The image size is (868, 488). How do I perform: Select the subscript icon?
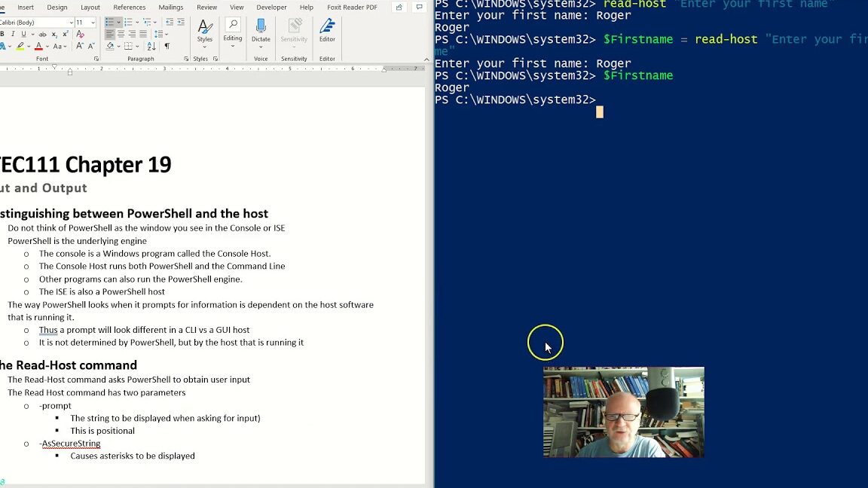[53, 34]
